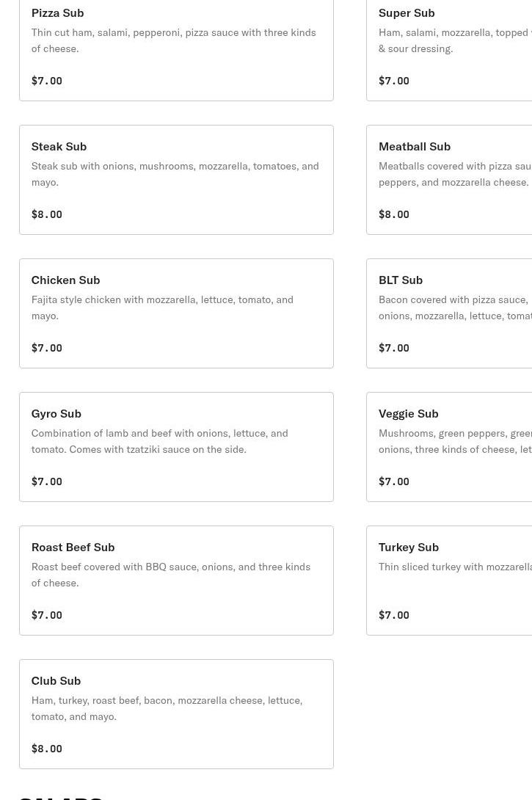Click the Pizza Sub $7.00 price
Screen dimensions: 532x800
(46, 81)
